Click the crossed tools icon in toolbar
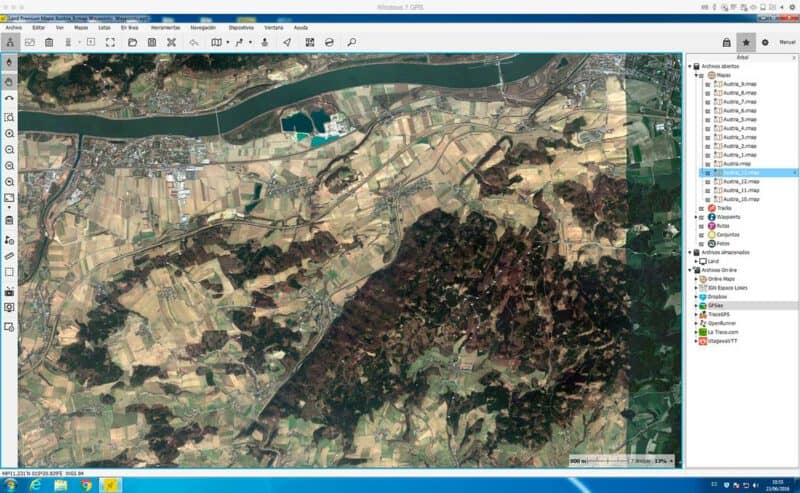 point(171,42)
